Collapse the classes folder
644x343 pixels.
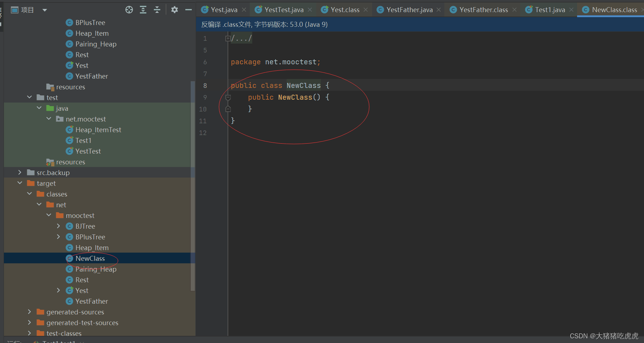pos(29,194)
